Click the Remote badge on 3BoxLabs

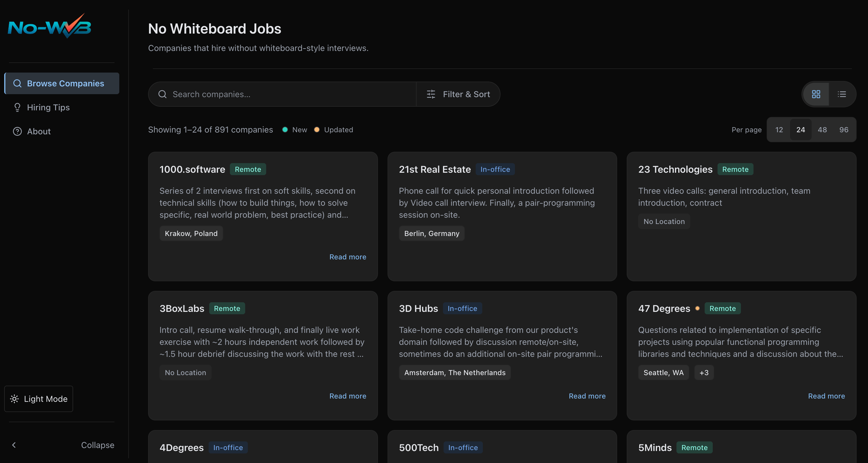(x=227, y=308)
